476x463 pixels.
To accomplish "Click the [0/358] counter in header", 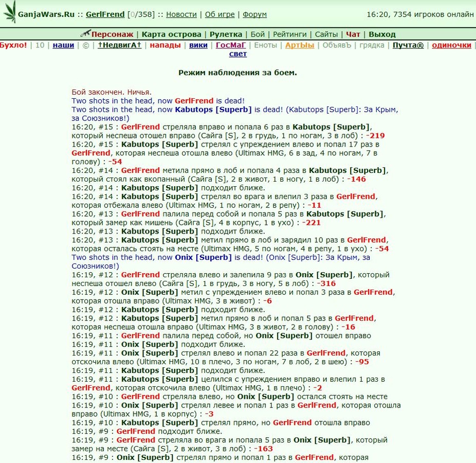I will [141, 14].
